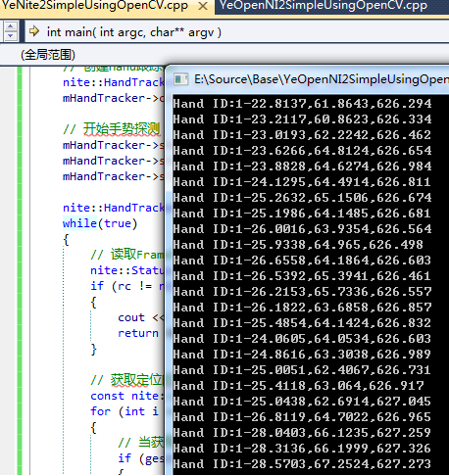Click console line ending 626.462
Screen dimensions: 449x476
click(x=302, y=135)
